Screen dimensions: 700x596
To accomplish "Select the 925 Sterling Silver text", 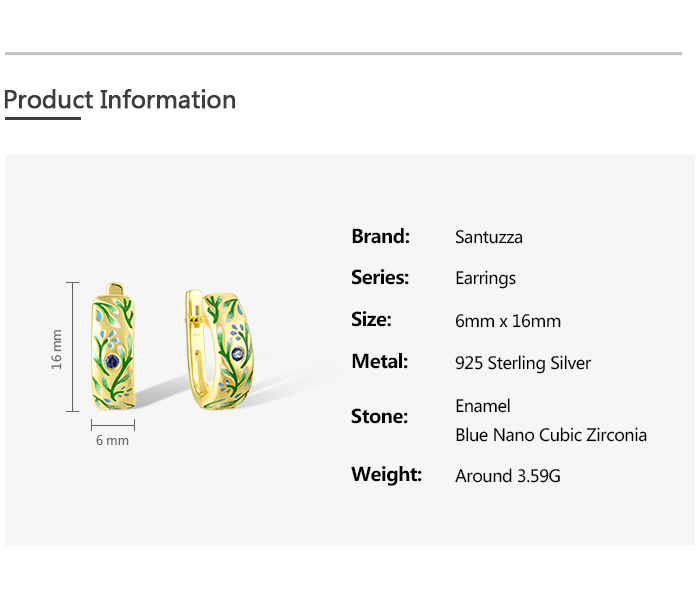I will 523,363.
